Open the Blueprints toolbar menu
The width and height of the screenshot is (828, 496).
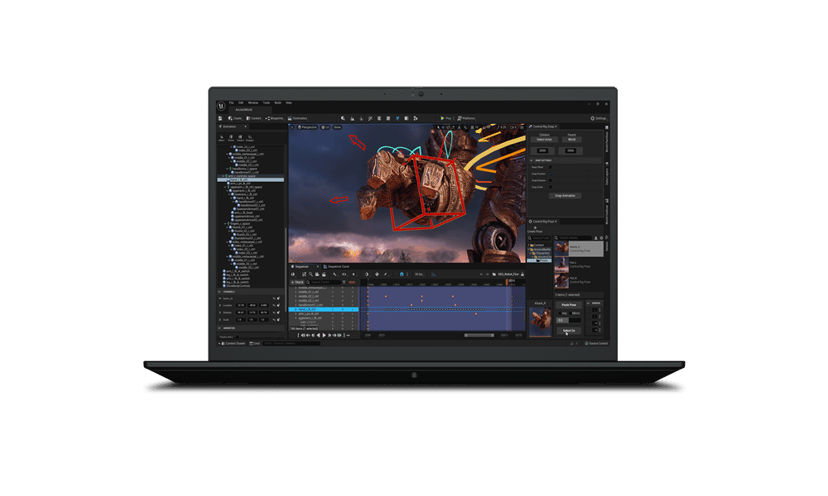[274, 118]
